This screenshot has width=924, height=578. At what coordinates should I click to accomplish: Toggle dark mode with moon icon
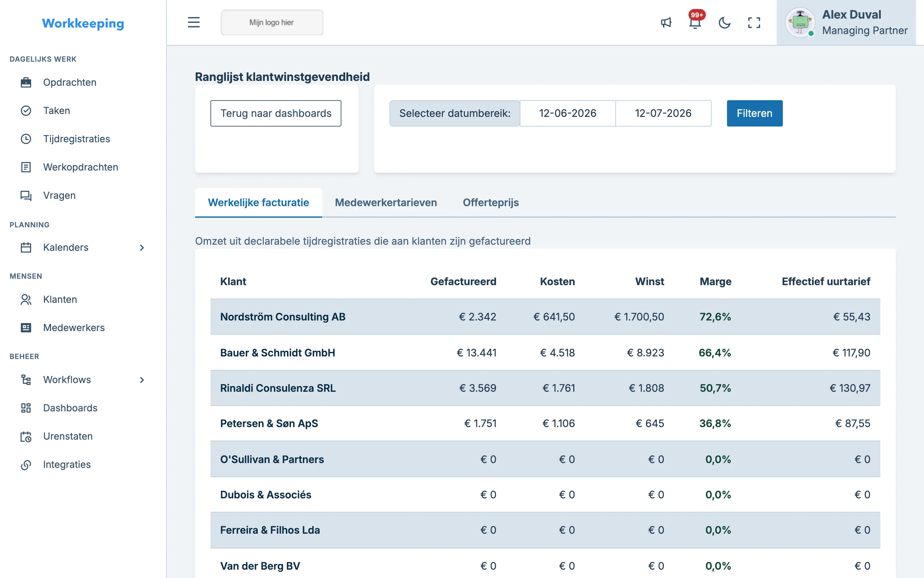click(724, 22)
